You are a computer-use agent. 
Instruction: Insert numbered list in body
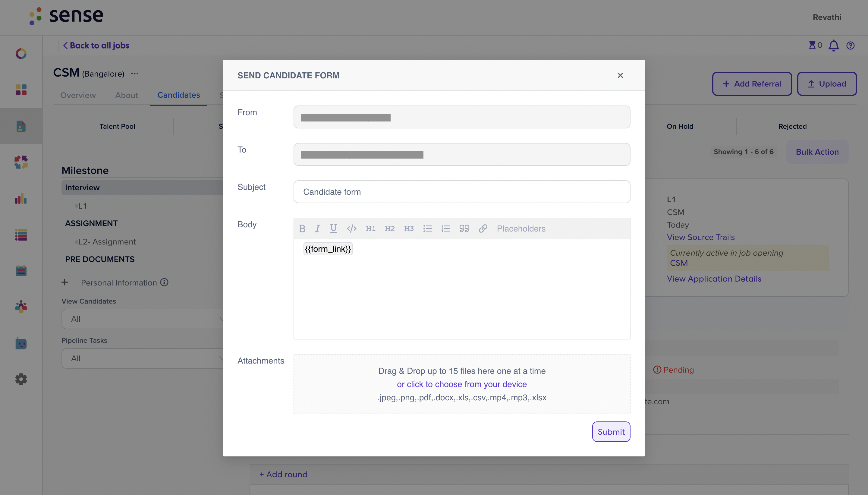[445, 229]
